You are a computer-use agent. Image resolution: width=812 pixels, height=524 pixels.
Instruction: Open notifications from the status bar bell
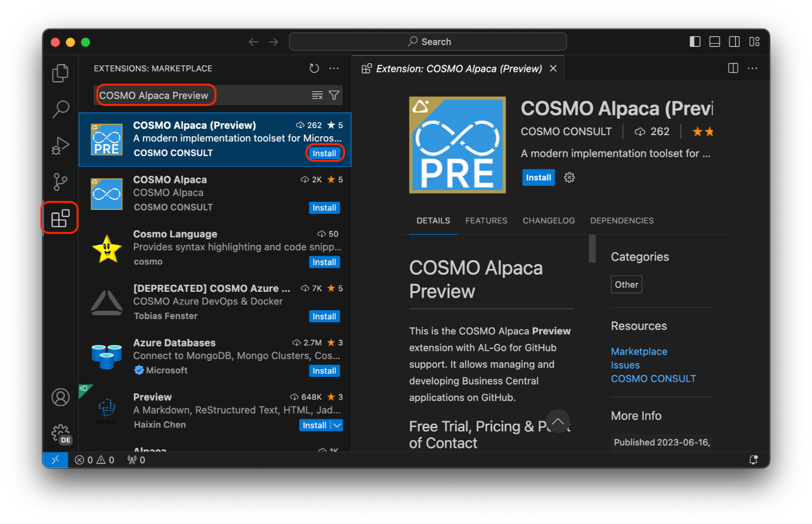click(x=753, y=459)
